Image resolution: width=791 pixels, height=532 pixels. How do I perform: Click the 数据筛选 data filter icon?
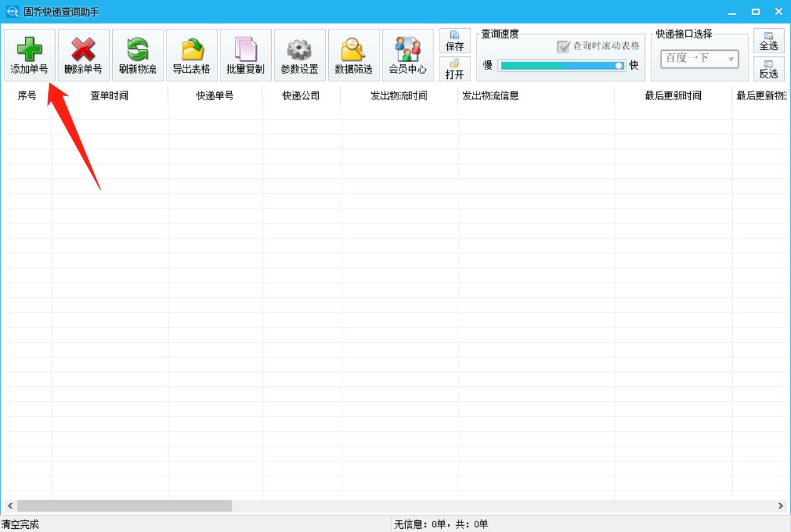point(354,55)
